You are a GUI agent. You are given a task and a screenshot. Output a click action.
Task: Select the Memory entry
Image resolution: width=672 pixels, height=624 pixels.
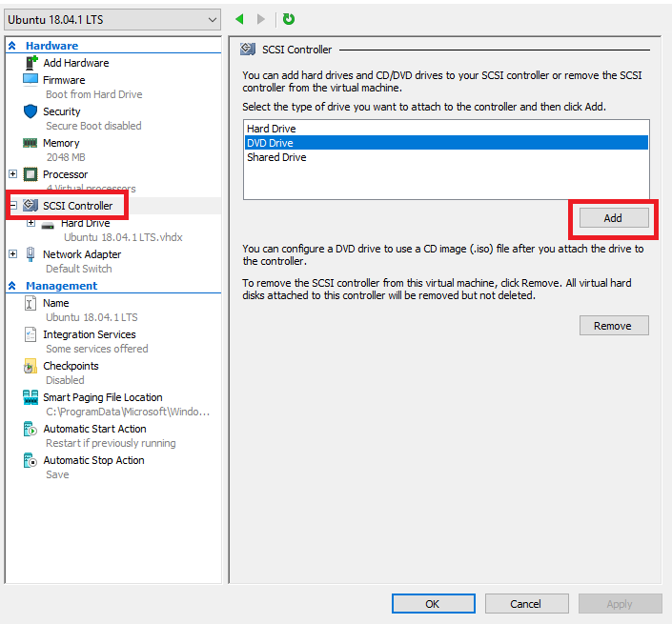(61, 143)
